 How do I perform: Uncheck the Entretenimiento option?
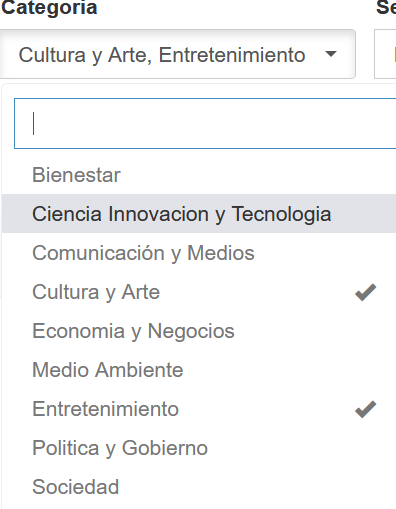tap(199, 409)
